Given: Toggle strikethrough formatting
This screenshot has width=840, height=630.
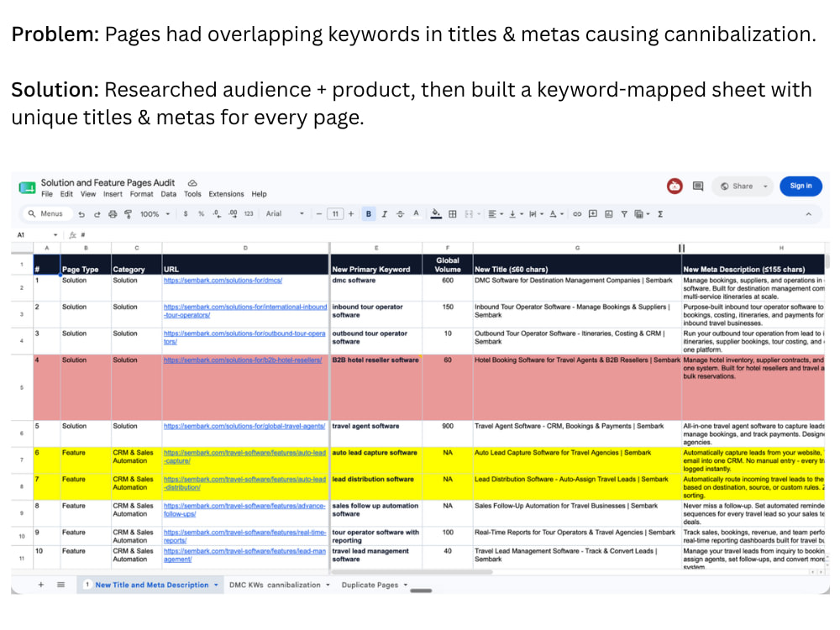Looking at the screenshot, I should click(400, 213).
